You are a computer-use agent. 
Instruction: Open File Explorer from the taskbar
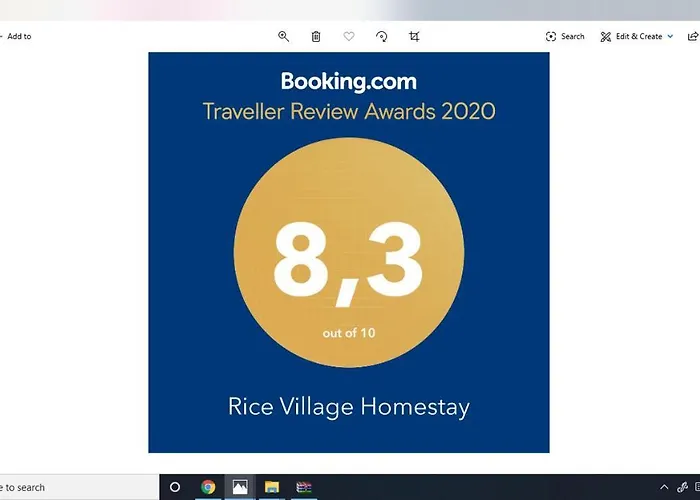coord(271,487)
